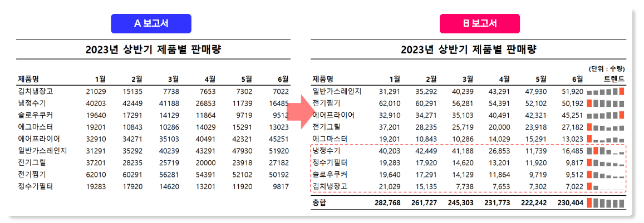
Task: Click the trend sparkline for 에어프라이어
Action: click(606, 115)
